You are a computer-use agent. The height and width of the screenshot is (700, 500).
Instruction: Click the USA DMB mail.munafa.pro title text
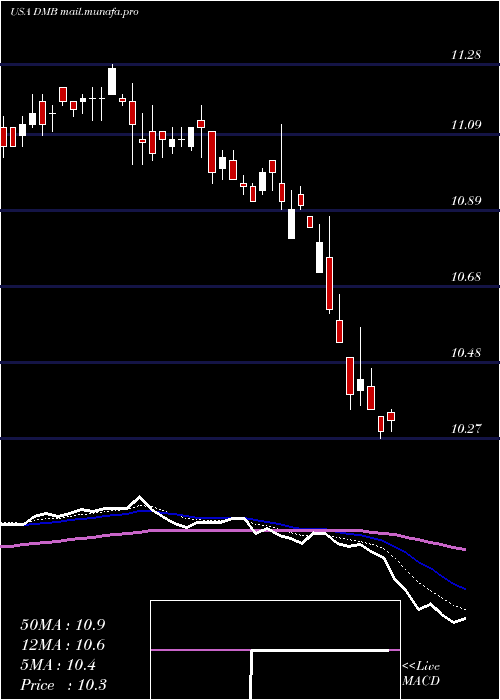[75, 12]
